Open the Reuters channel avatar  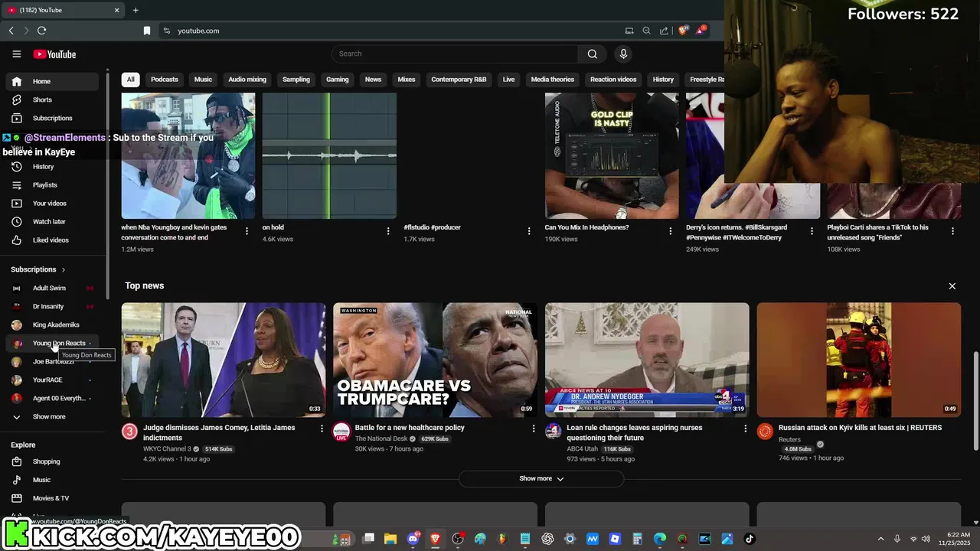[x=765, y=431]
